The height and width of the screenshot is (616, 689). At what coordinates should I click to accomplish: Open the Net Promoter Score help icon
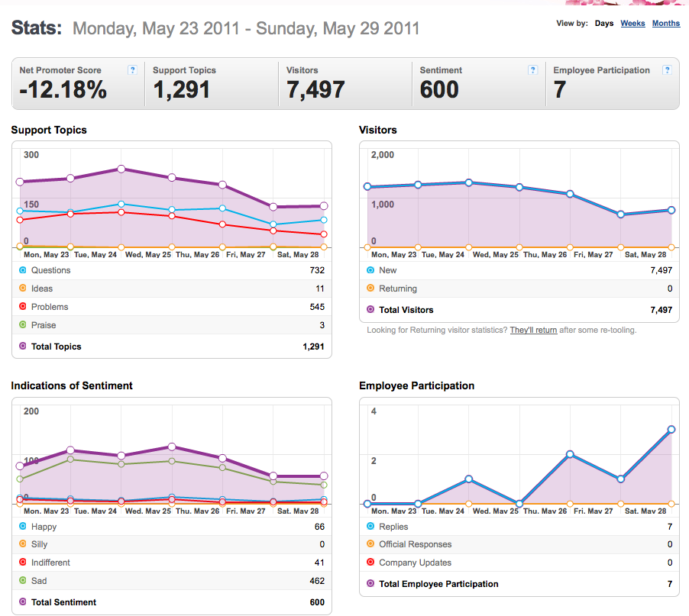coord(132,69)
